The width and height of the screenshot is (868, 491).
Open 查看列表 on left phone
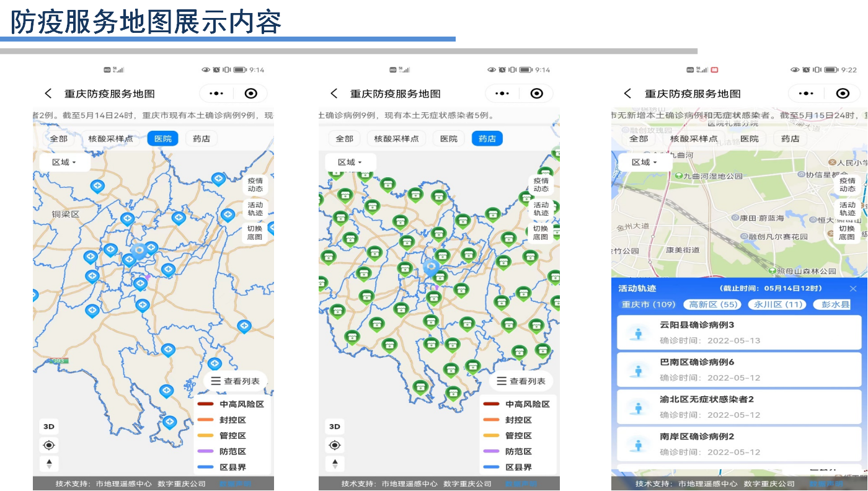coord(235,381)
